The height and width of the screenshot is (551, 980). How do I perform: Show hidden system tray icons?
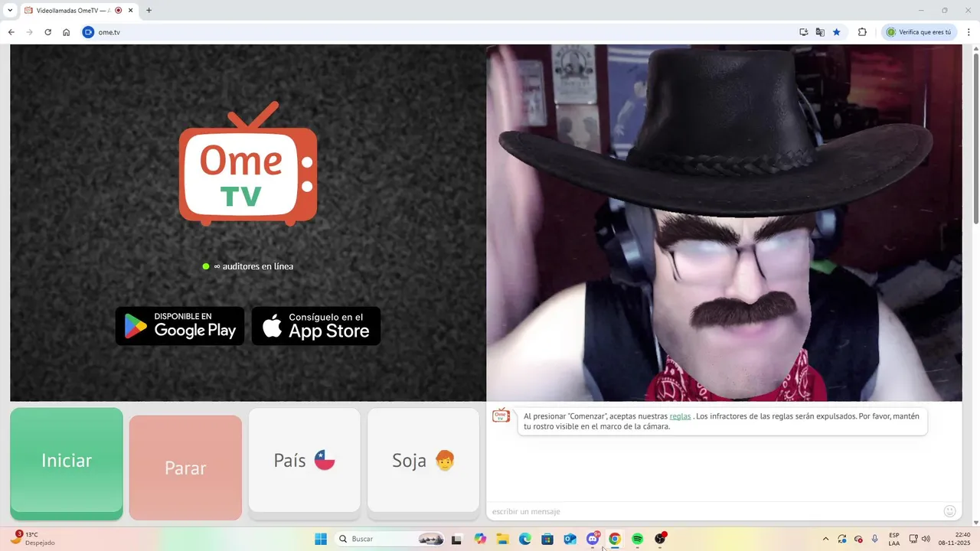(x=825, y=539)
